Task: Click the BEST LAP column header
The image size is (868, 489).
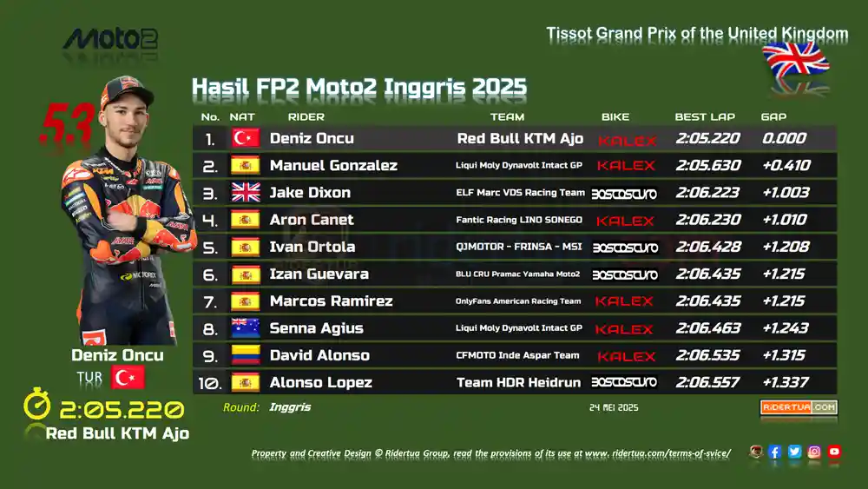Action: (x=705, y=117)
